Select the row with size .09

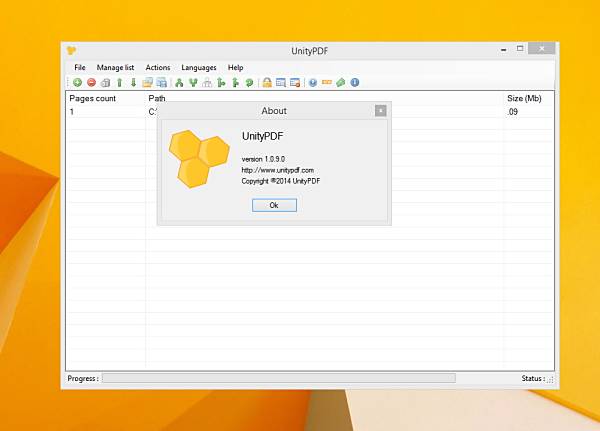[x=310, y=112]
